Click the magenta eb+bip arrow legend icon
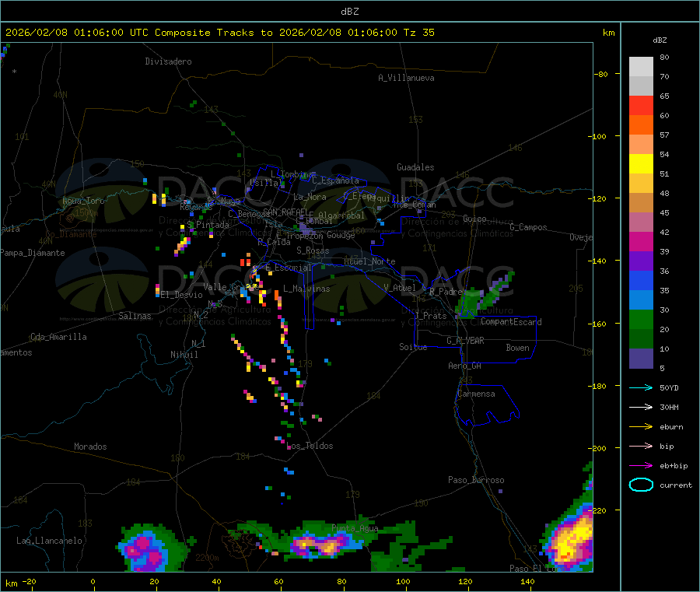Image resolution: width=700 pixels, height=592 pixels. click(641, 466)
